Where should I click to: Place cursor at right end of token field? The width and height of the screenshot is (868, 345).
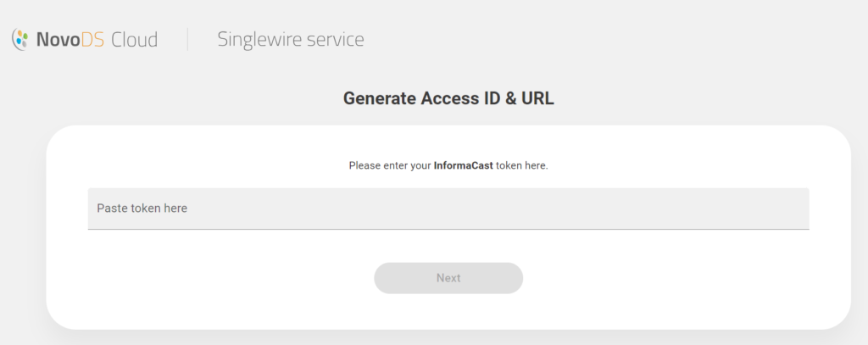(x=803, y=209)
